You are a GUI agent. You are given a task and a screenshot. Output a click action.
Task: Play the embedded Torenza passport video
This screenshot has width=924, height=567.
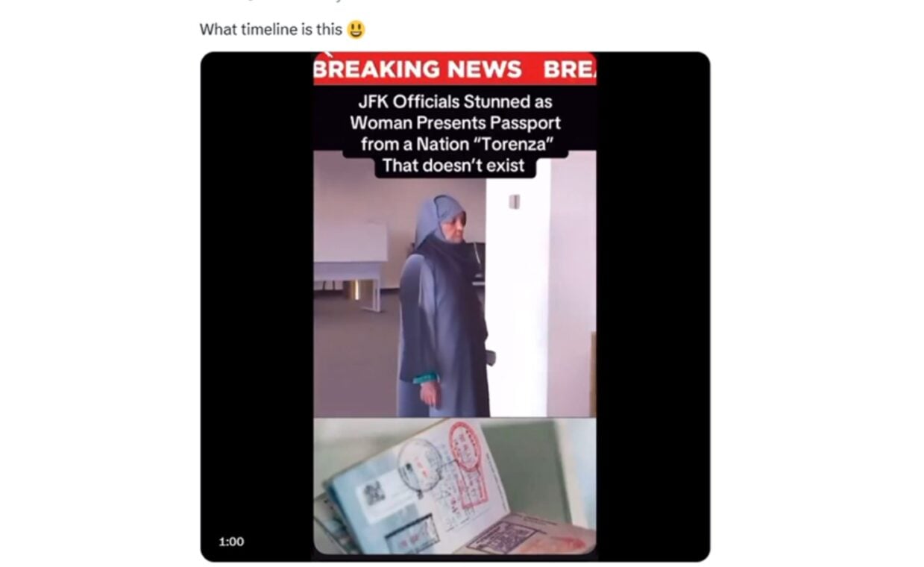455,306
